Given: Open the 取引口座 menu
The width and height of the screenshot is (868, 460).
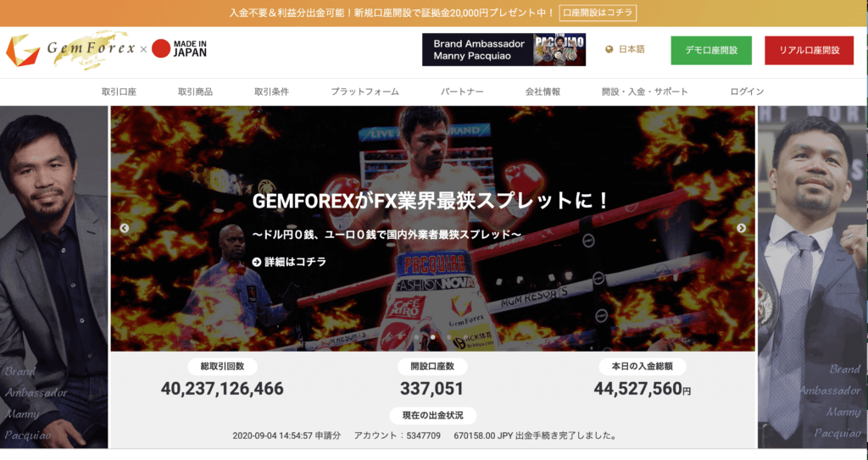Looking at the screenshot, I should (119, 91).
